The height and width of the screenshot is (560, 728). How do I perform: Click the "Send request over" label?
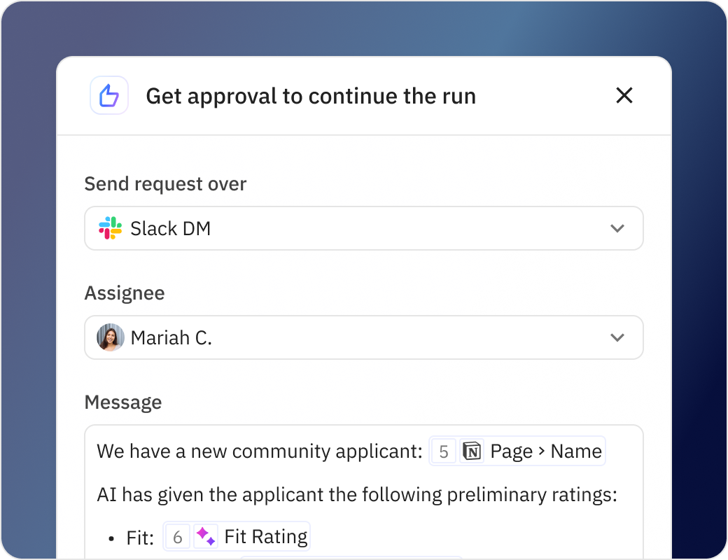pos(165,184)
